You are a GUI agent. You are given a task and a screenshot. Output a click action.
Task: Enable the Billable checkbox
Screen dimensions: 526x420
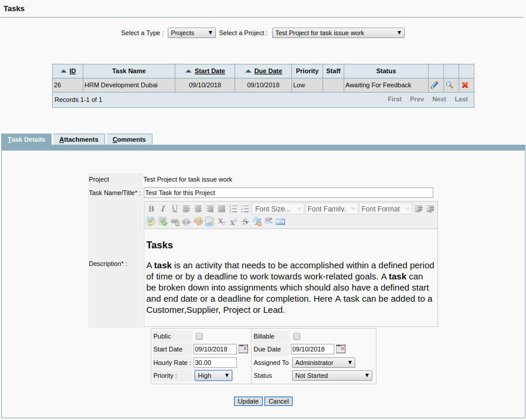click(x=297, y=336)
